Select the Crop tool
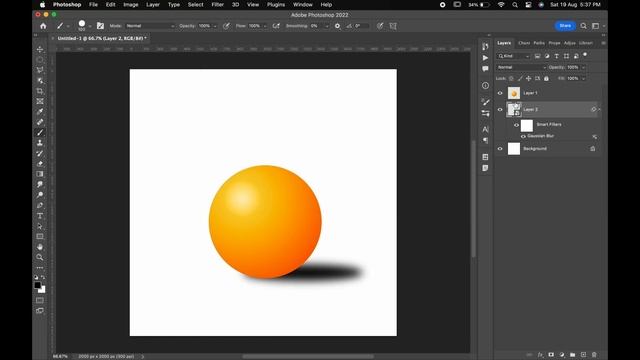The image size is (640, 360). (x=40, y=91)
